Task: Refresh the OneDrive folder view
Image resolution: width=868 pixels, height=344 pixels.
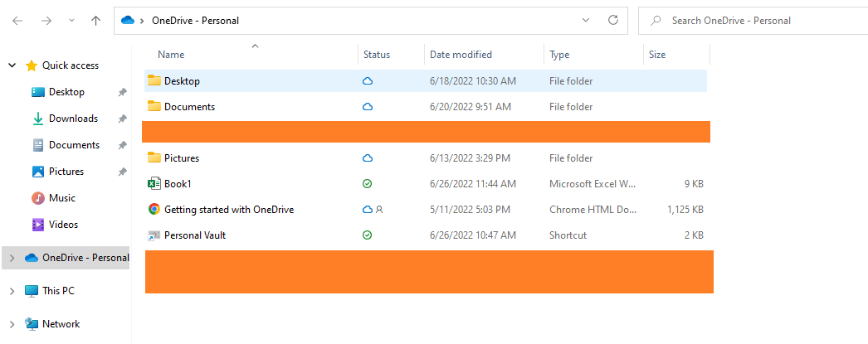Action: [612, 21]
